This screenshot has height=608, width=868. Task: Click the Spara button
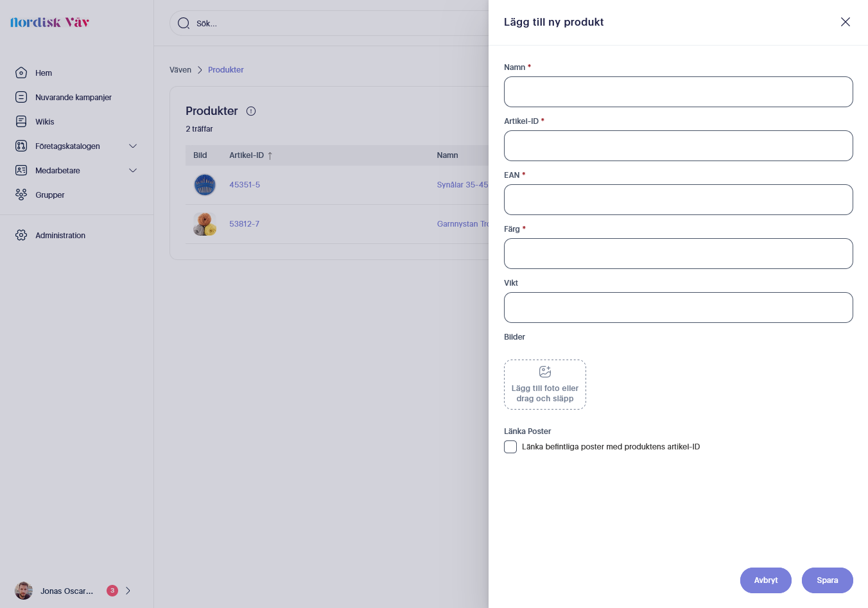pos(828,580)
